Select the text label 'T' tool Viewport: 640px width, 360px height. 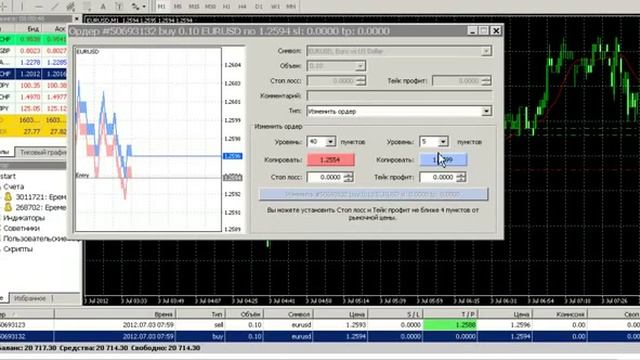[x=119, y=6]
